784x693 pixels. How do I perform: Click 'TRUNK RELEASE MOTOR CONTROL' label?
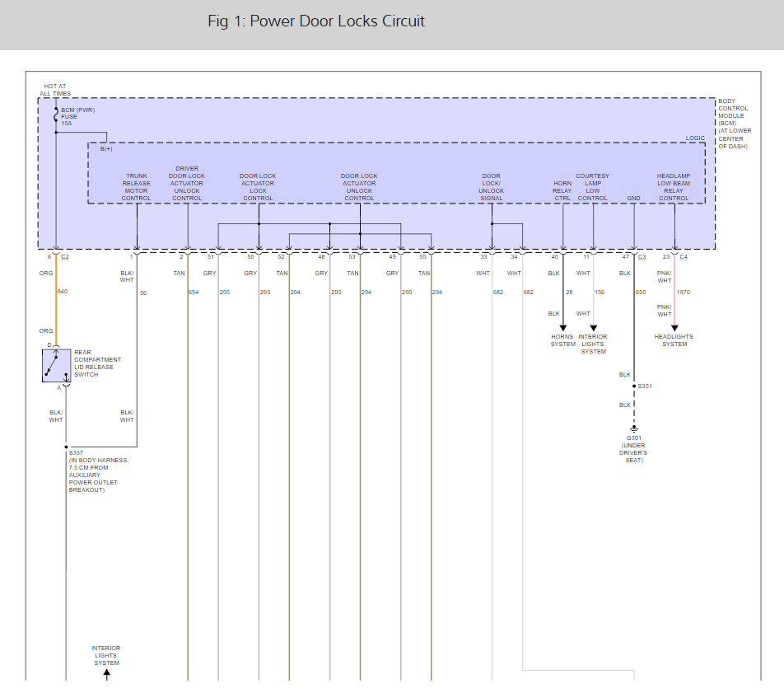click(x=136, y=187)
